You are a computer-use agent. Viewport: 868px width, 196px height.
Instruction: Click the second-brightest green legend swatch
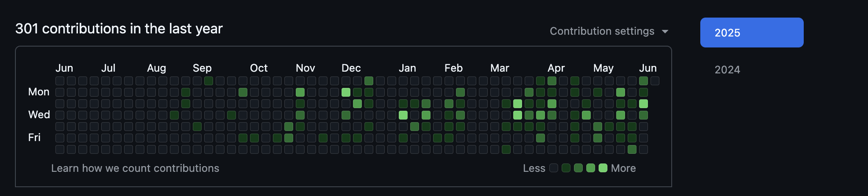click(591, 168)
